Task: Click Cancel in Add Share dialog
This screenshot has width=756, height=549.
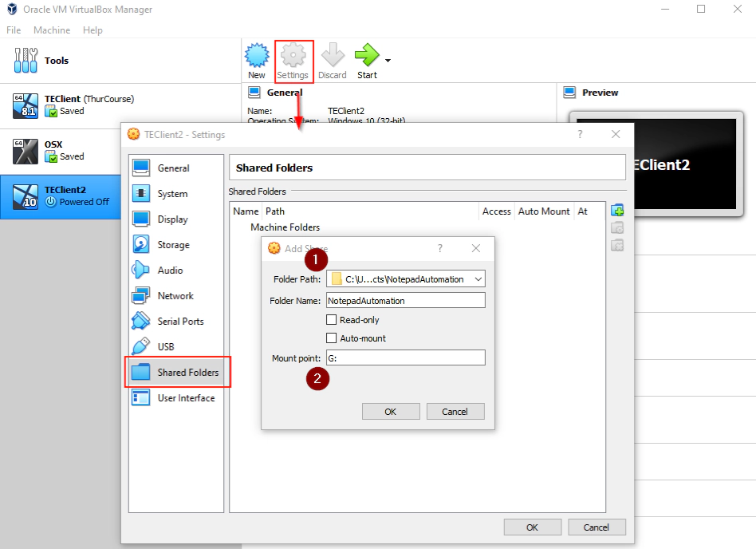Action: (x=455, y=412)
